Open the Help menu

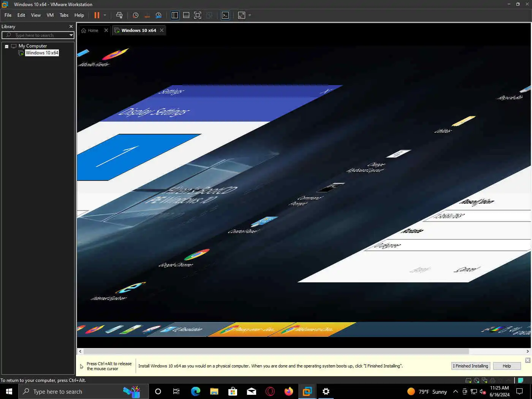[79, 15]
